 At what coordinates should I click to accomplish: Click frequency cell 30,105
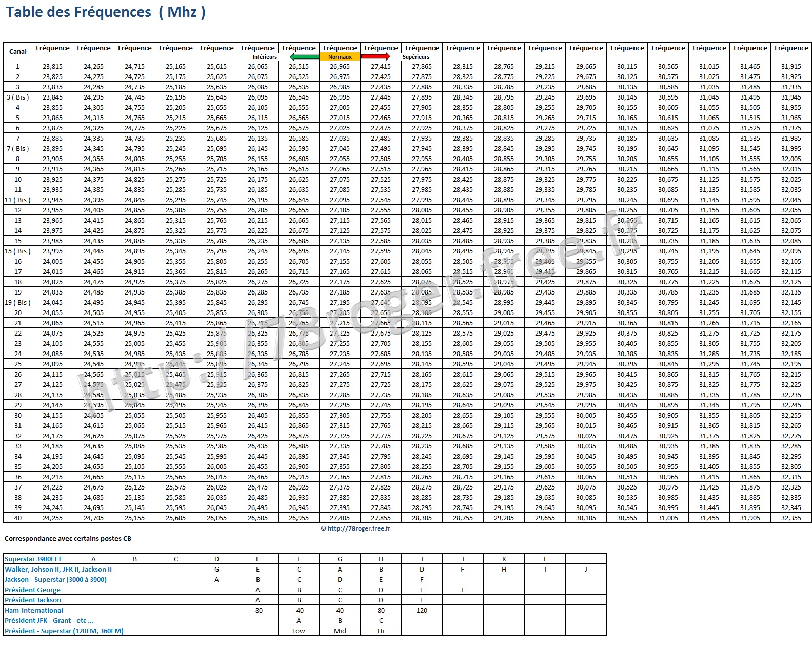[x=586, y=518]
